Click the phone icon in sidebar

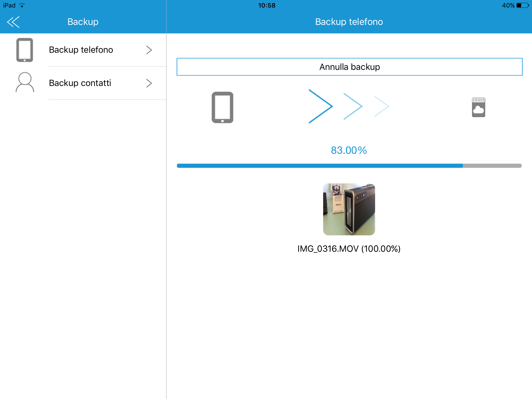click(x=25, y=50)
